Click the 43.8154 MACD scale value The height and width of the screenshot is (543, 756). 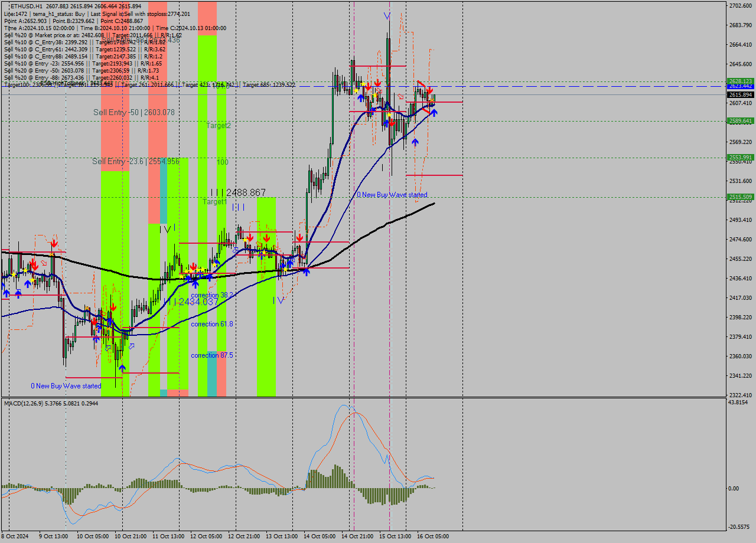coord(738,402)
